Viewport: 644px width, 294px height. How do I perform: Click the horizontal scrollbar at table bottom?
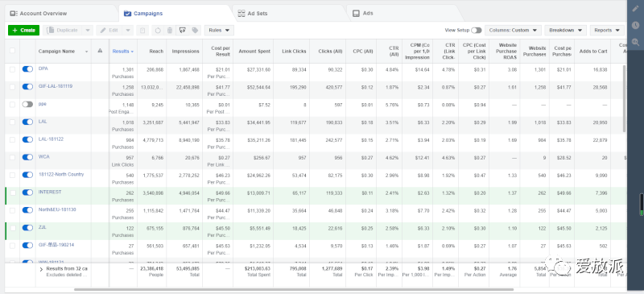click(294, 289)
